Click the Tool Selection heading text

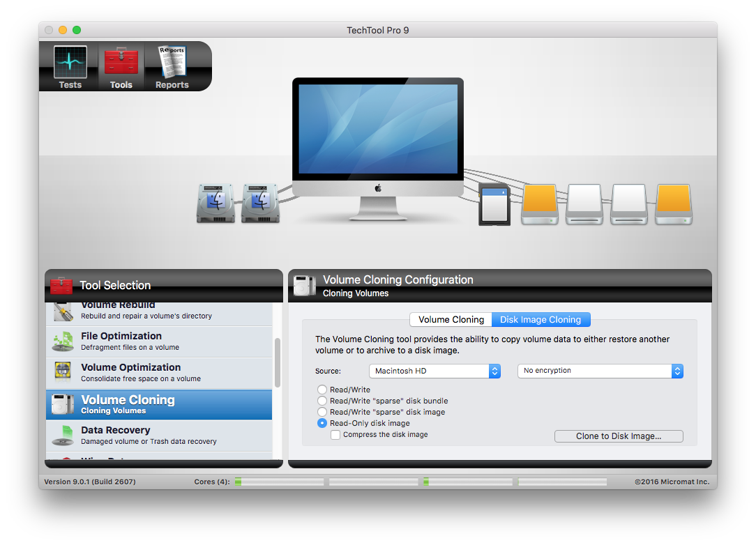[x=115, y=285]
